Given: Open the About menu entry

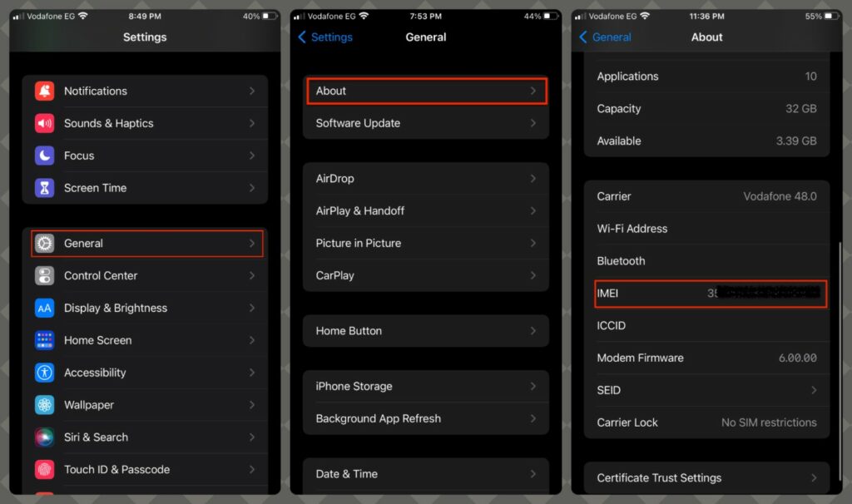Looking at the screenshot, I should click(426, 91).
